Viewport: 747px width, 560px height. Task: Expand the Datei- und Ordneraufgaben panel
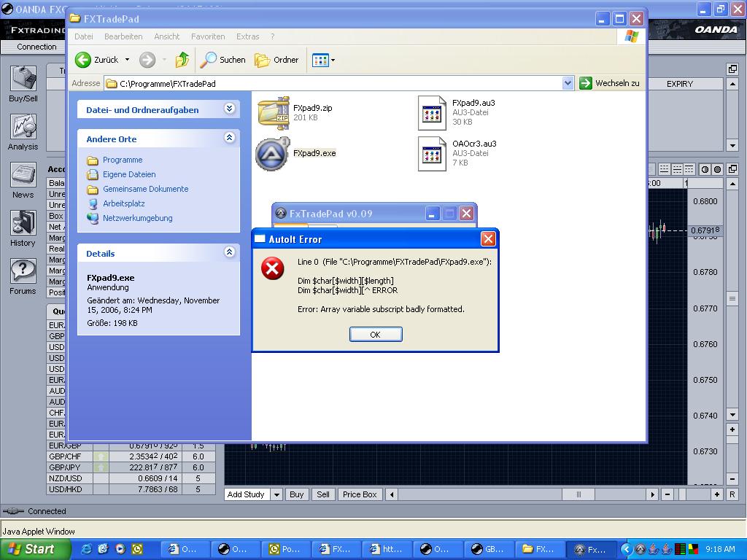229,109
